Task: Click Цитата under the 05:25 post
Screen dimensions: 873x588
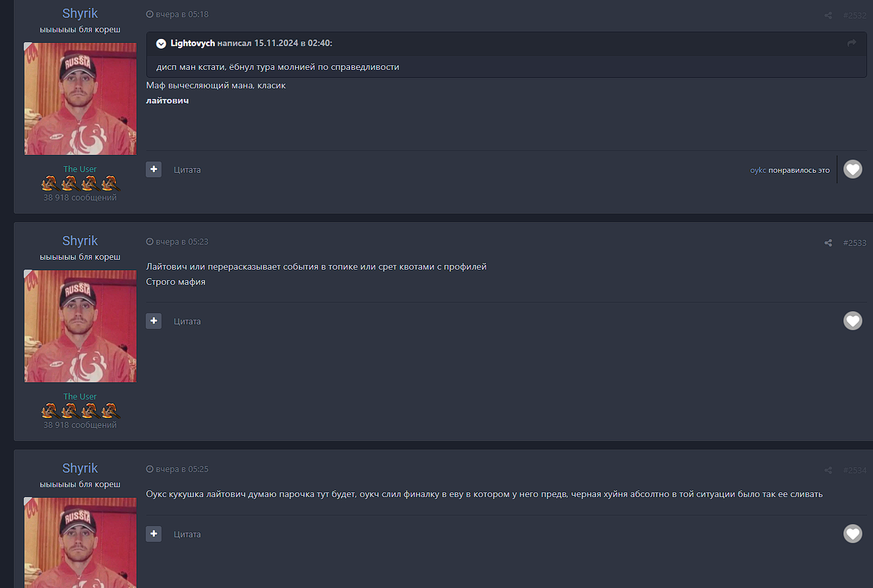Action: click(x=187, y=535)
